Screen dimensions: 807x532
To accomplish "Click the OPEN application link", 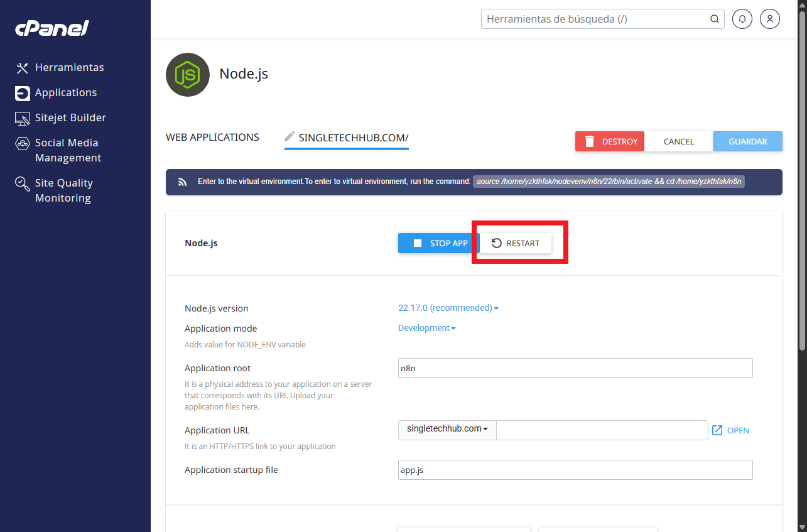I will [730, 430].
